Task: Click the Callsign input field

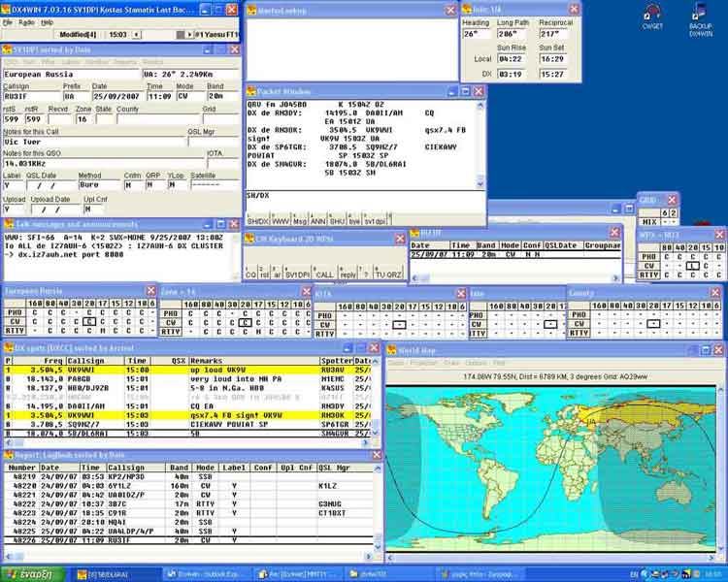Action: tap(30, 97)
